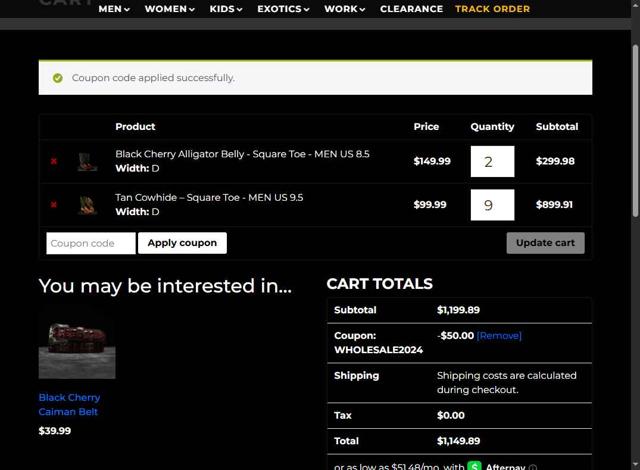Click the Afterpay logo icon

(474, 466)
